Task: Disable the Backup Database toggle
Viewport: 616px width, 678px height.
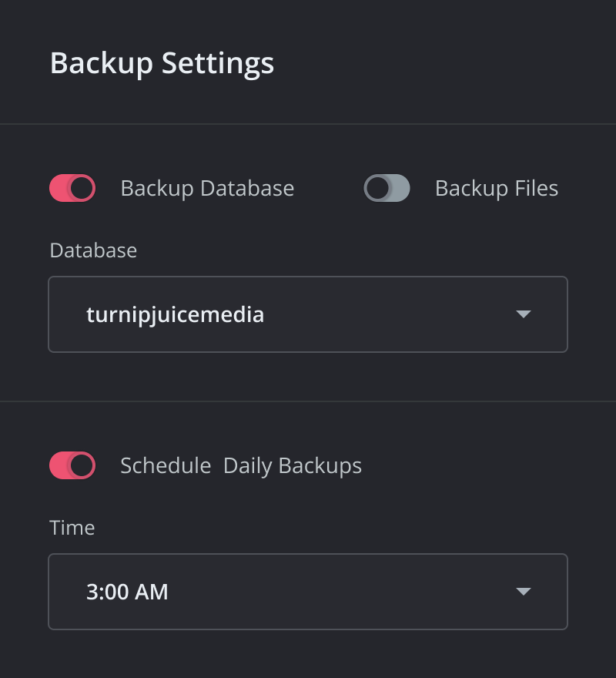Action: 72,188
